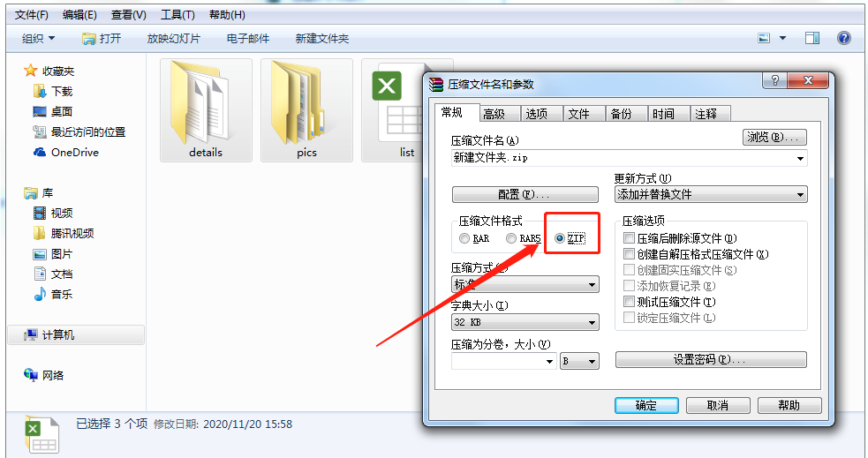
Task: Switch to the 高级 tab
Action: pos(494,114)
